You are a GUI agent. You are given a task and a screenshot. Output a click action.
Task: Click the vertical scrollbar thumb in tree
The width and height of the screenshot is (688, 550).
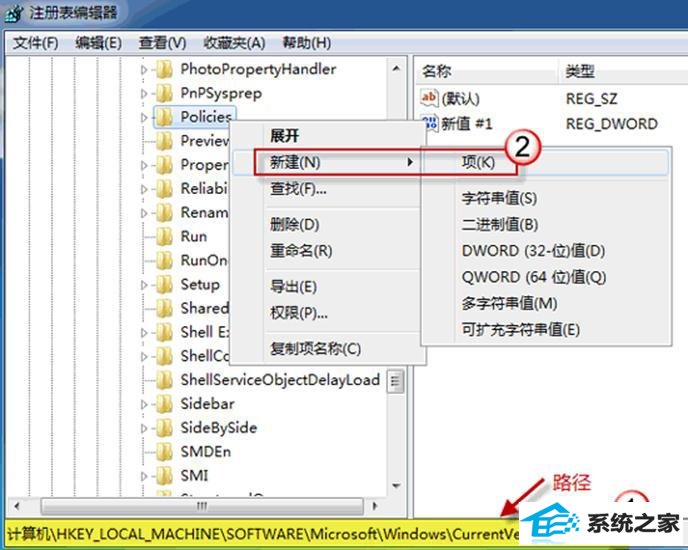pyautogui.click(x=396, y=381)
